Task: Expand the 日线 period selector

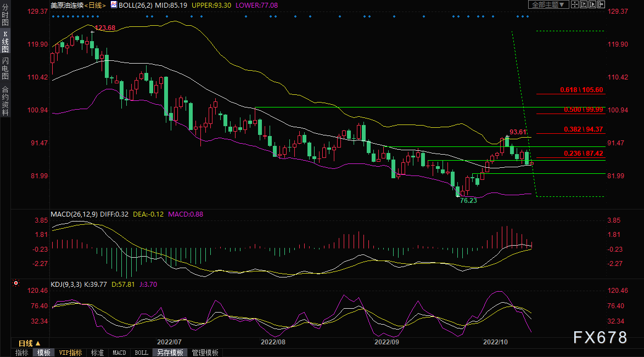Action: pos(30,343)
